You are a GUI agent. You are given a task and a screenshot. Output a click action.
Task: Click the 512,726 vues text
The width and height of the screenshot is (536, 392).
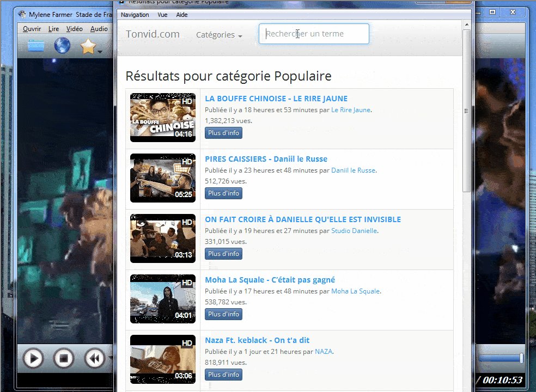(x=226, y=181)
